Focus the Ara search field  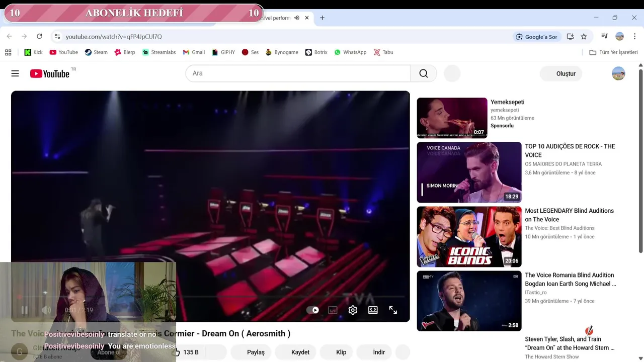coord(298,73)
